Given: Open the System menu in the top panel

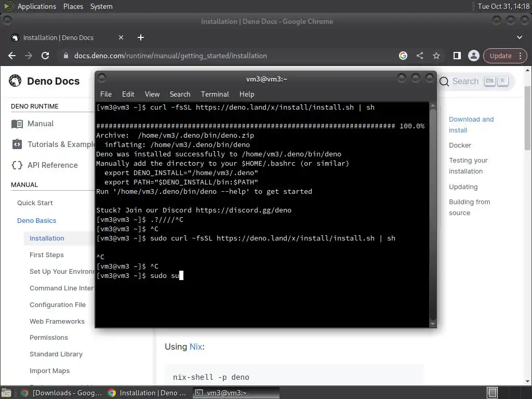Looking at the screenshot, I should point(101,6).
